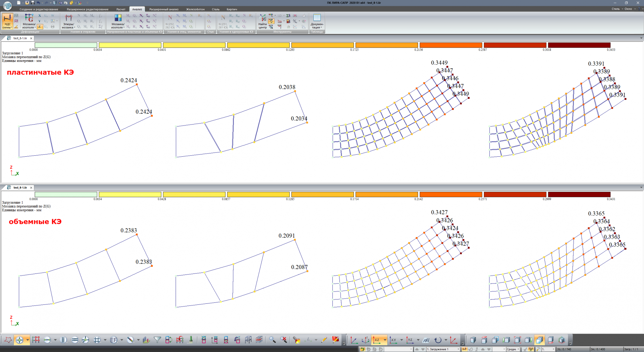The width and height of the screenshot is (644, 352).
Task: Open the Окно menu
Action: coord(628,9)
